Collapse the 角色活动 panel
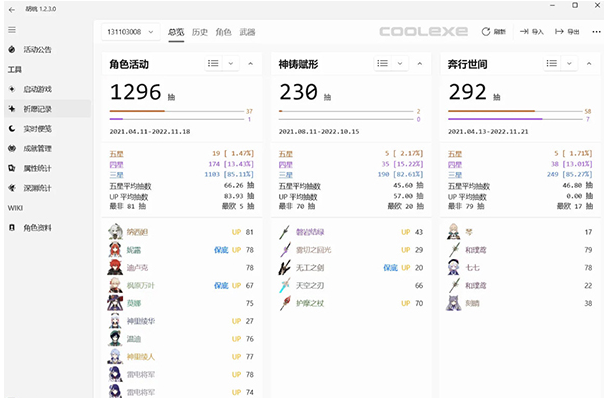 click(x=250, y=63)
